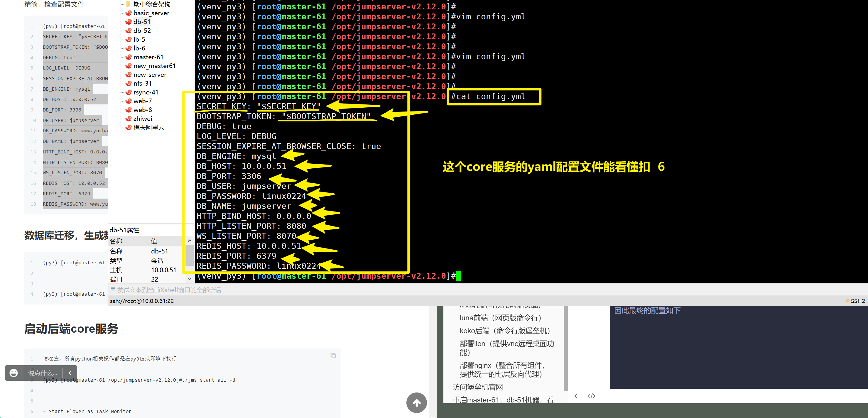868x418 pixels.
Task: Click the terminal prompt cursor line
Action: click(329, 276)
